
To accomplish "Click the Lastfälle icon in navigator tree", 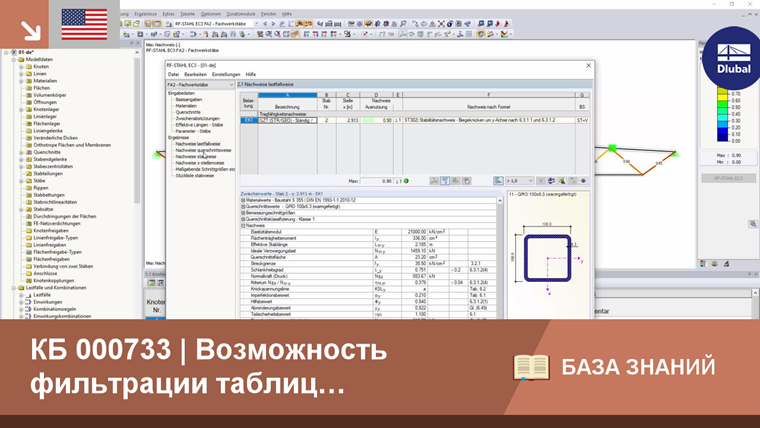I will pyautogui.click(x=28, y=295).
